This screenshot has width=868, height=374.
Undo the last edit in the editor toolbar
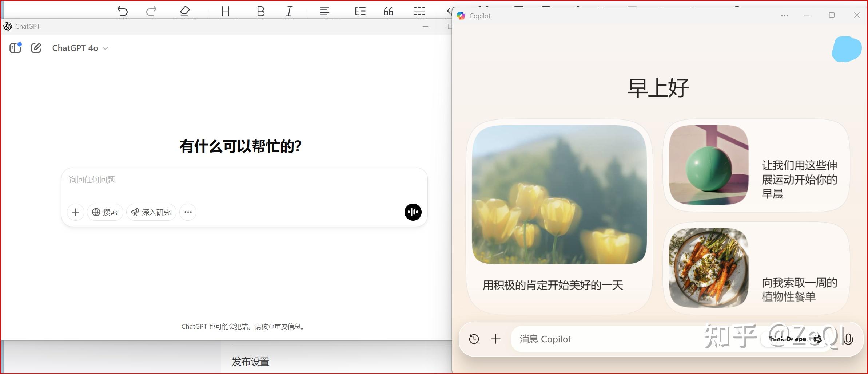coord(123,11)
